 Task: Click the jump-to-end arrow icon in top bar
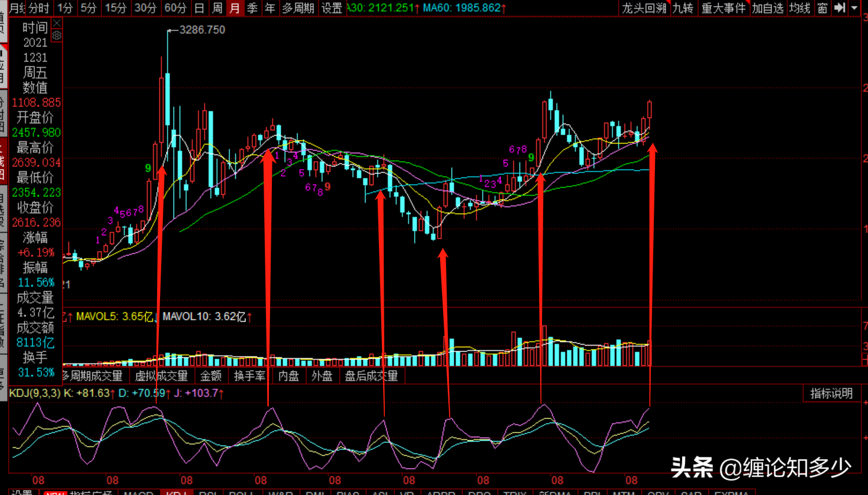pos(840,8)
